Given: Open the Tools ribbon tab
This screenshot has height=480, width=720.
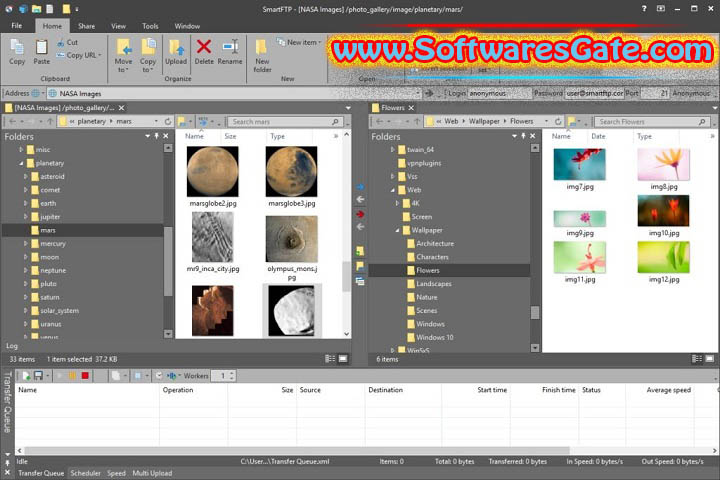Looking at the screenshot, I should pos(150,26).
